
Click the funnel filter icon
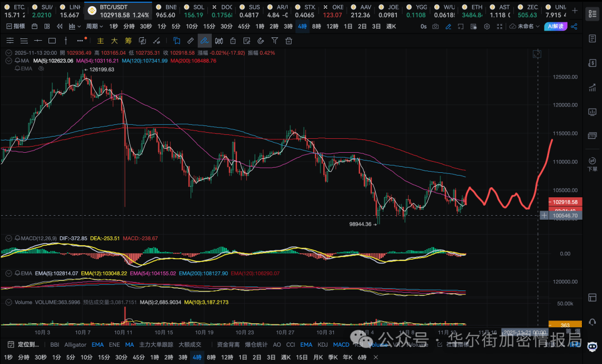tap(275, 41)
